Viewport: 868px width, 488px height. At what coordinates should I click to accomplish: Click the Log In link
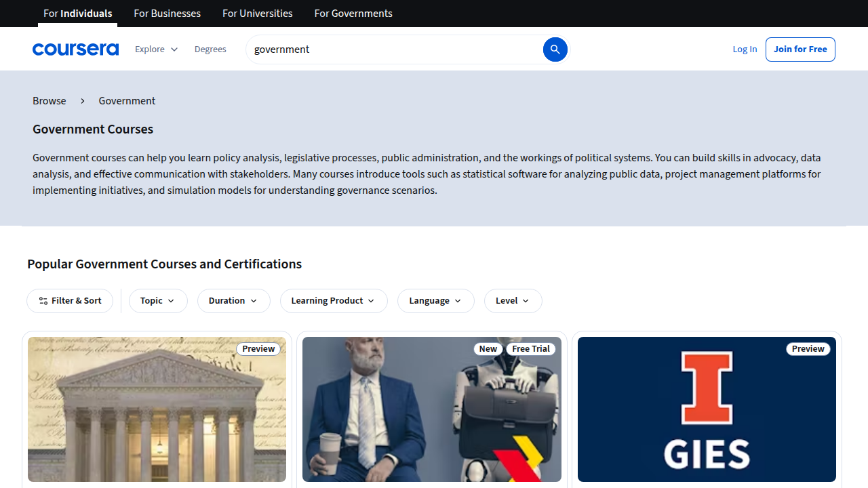(745, 49)
